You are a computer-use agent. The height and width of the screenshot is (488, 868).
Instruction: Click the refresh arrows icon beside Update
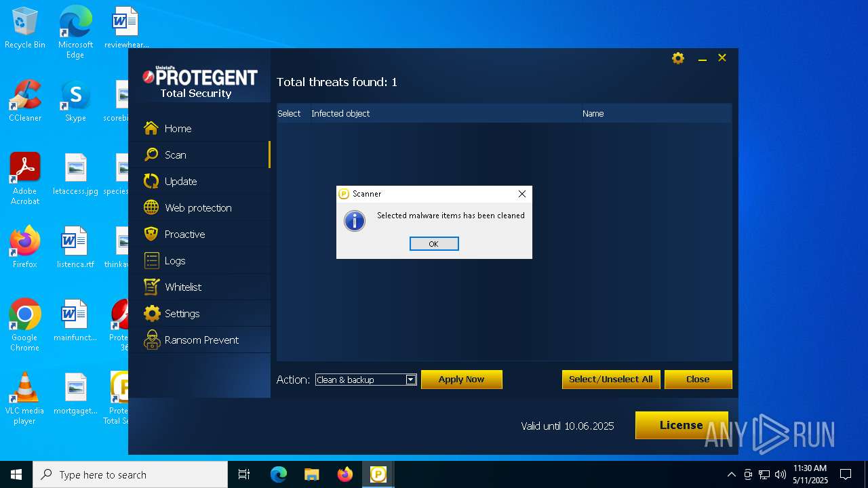pos(151,181)
